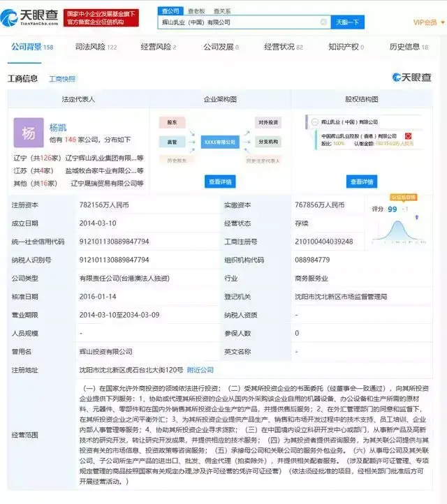Select the 查公司 search tab
The height and width of the screenshot is (504, 447).
click(x=170, y=11)
